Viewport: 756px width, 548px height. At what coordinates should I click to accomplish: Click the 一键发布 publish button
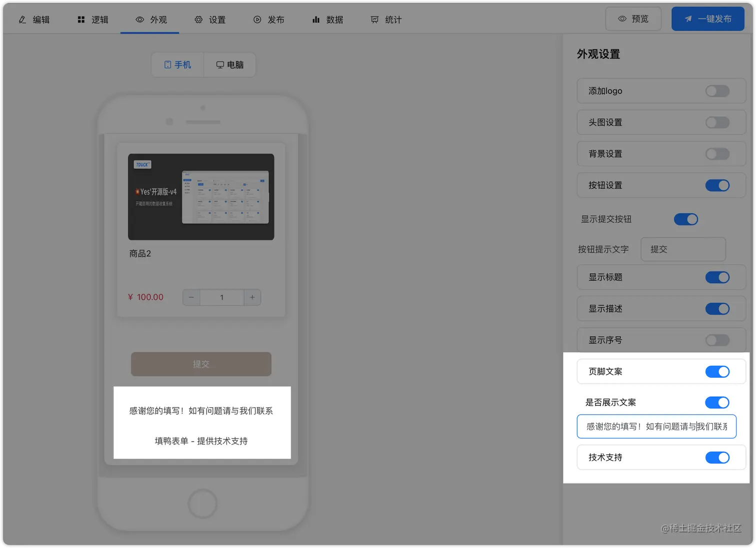707,19
